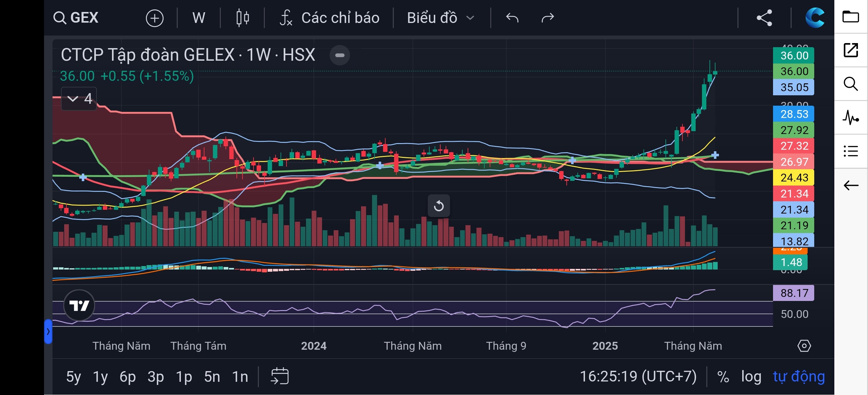Image resolution: width=868 pixels, height=395 pixels.
Task: Open the folder icon in sidebar
Action: coord(850,17)
